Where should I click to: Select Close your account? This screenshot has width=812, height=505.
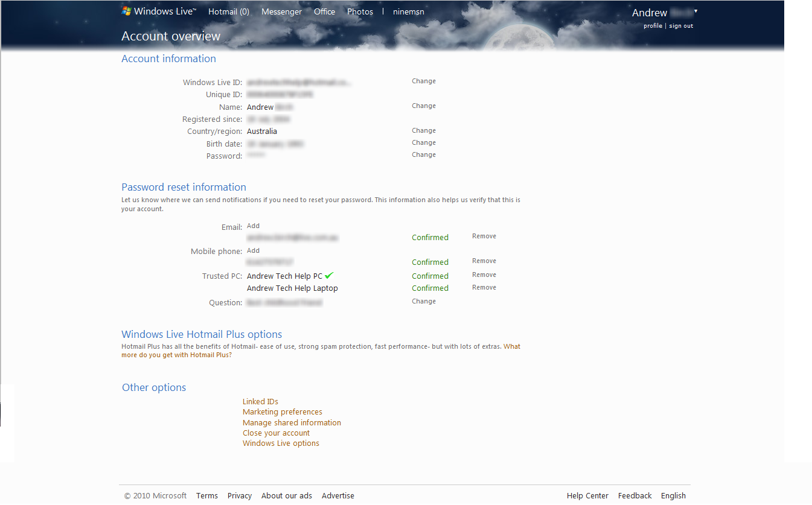(276, 433)
